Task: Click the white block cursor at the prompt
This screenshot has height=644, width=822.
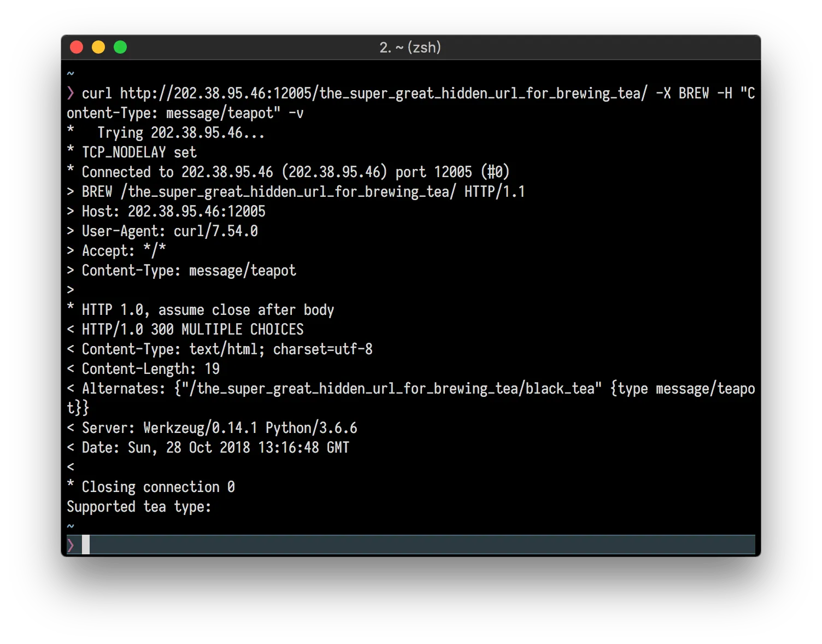Action: [86, 545]
